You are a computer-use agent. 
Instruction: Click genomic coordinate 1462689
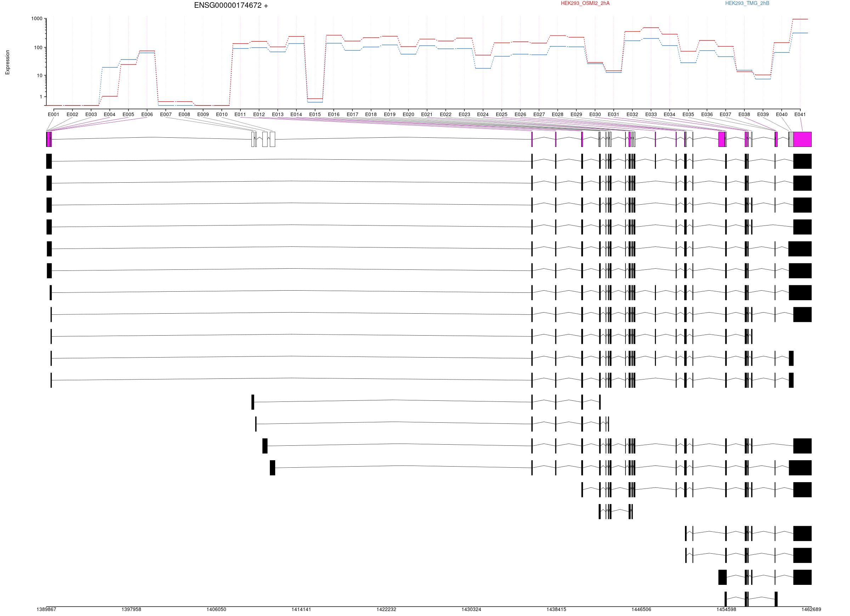pyautogui.click(x=811, y=610)
